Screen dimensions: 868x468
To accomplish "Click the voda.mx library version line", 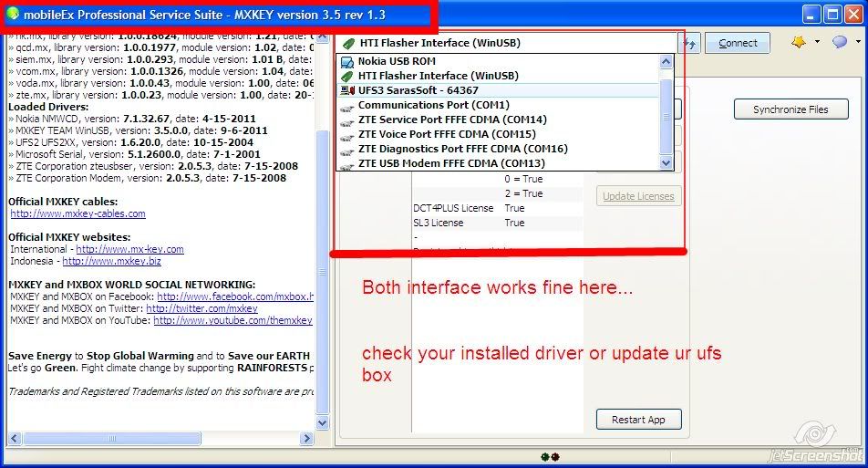I will tap(161, 83).
